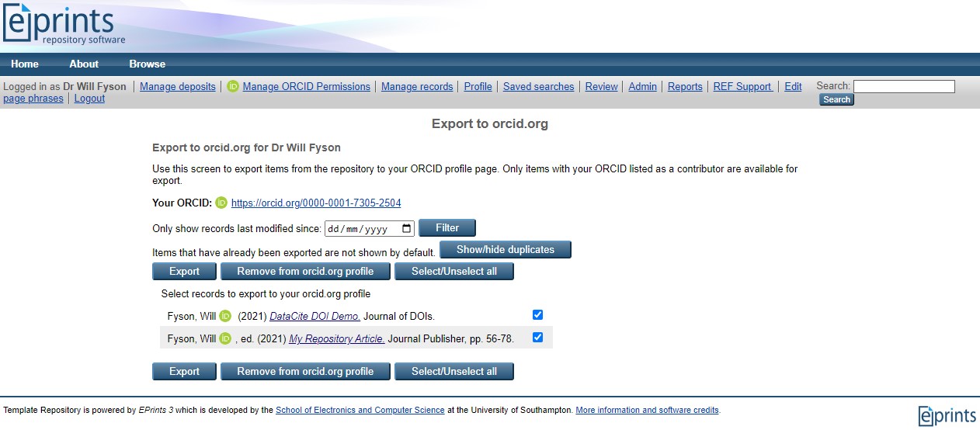
Task: Click the EPrints logo in the header
Action: (x=64, y=25)
